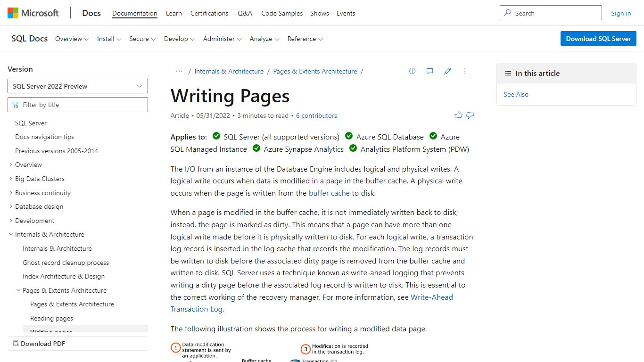644x362 pixels.
Task: Click the filter funnel icon
Action: click(x=15, y=105)
